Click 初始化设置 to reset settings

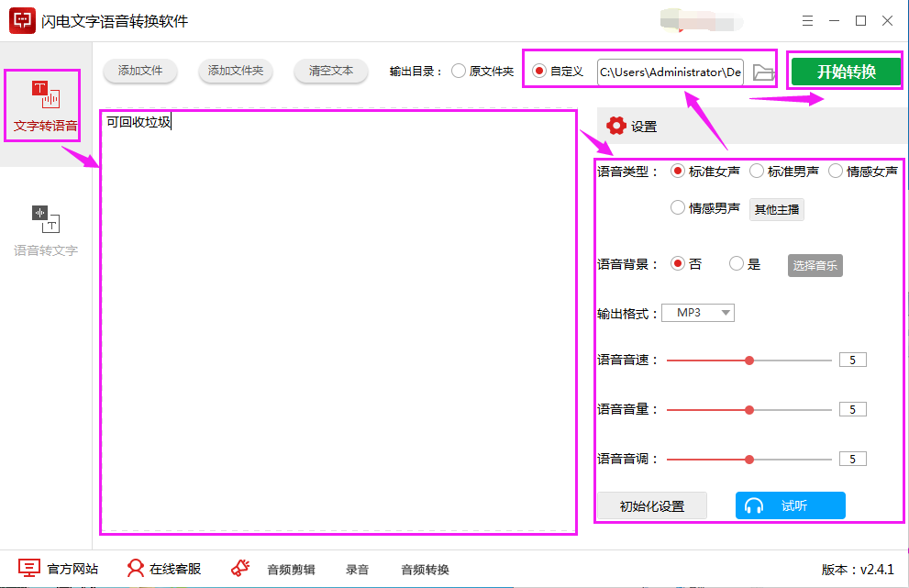[x=651, y=505]
